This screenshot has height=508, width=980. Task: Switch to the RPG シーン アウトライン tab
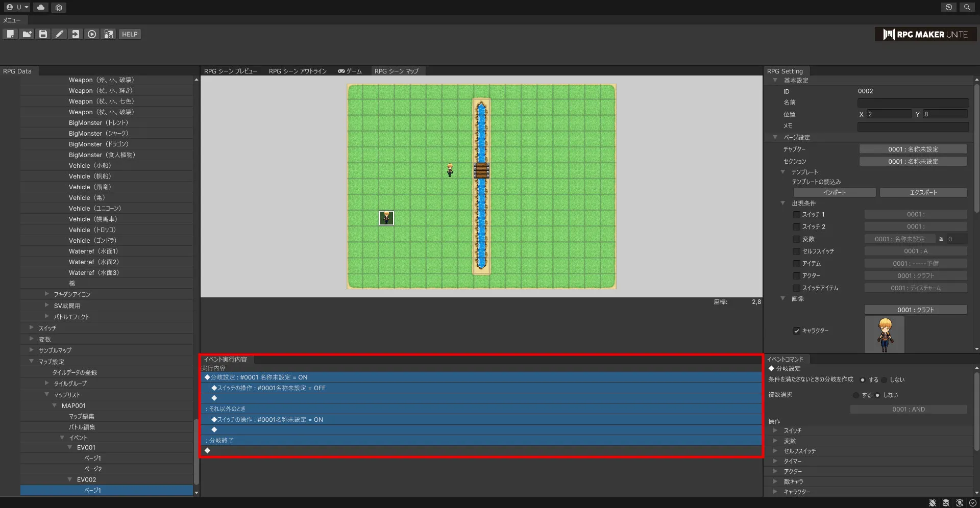[298, 71]
